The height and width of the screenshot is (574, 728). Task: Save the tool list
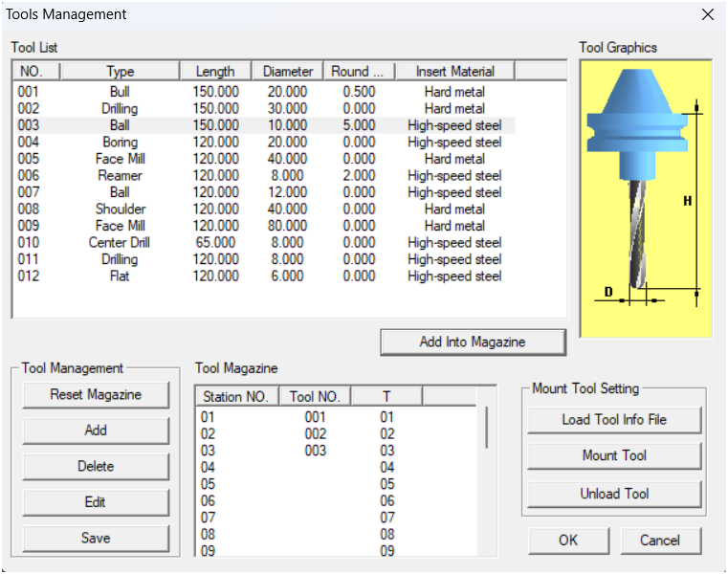pos(96,538)
